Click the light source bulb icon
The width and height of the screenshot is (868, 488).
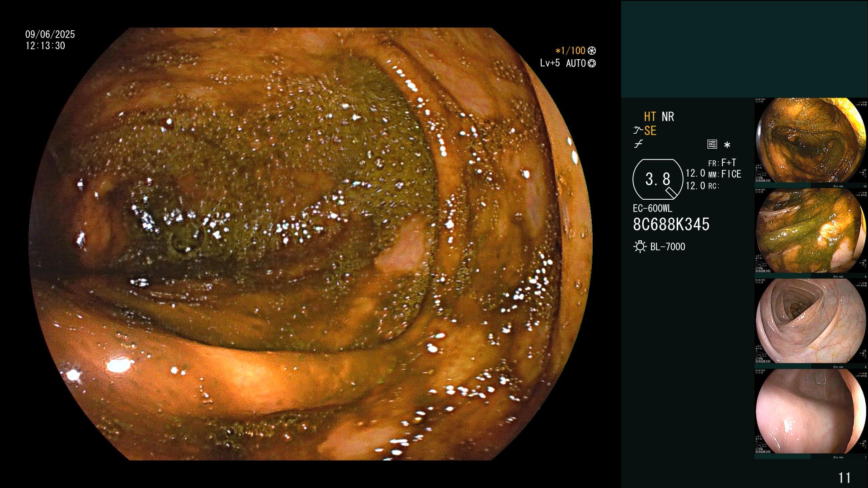[640, 247]
